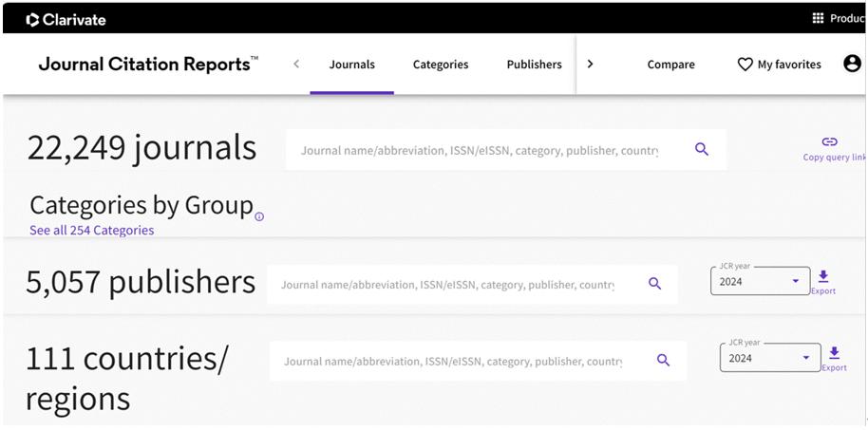868x430 pixels.
Task: Open the Compare page
Action: [670, 65]
